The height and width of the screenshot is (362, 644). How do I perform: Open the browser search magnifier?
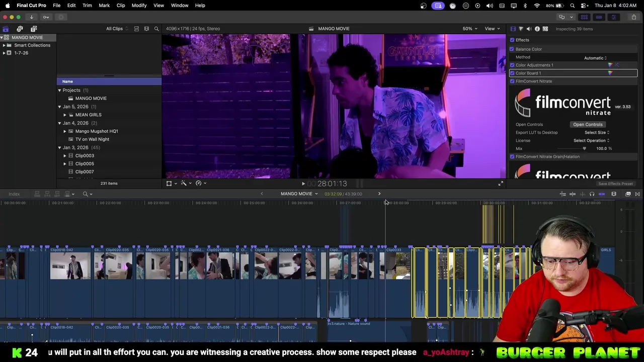pos(156,29)
